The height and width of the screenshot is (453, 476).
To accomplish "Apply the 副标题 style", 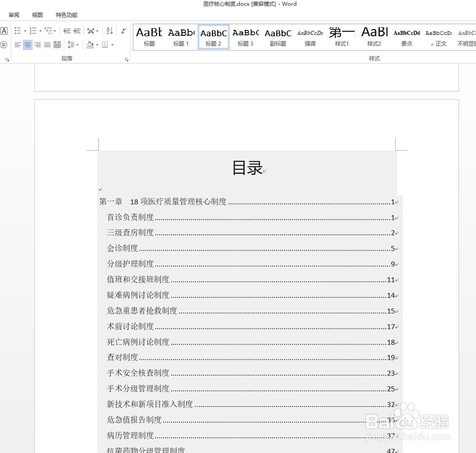I will pyautogui.click(x=278, y=37).
